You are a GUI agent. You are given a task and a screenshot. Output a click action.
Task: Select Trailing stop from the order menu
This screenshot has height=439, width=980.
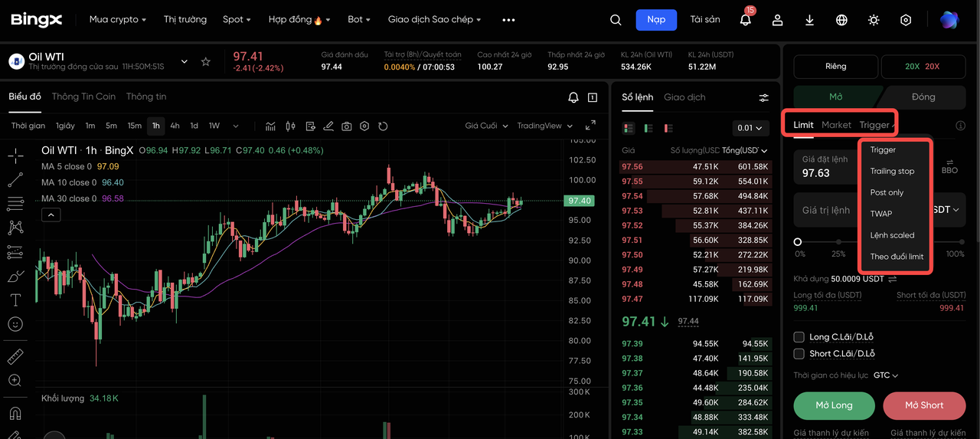[x=892, y=171]
